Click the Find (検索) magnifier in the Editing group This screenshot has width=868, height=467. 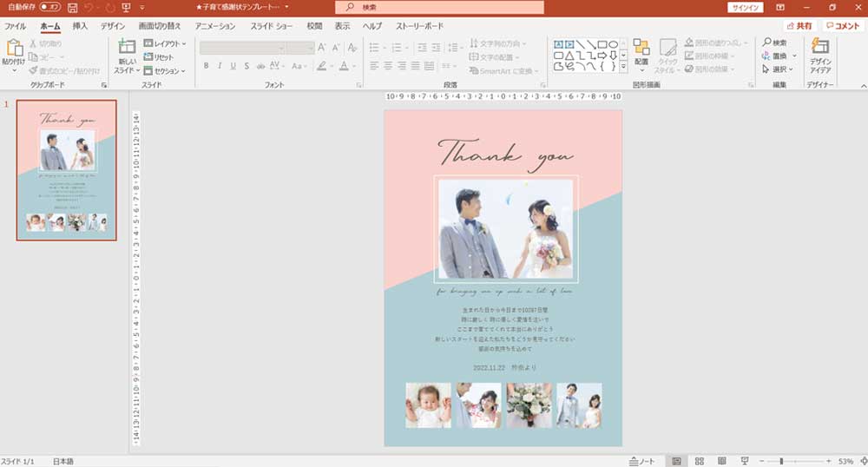coord(767,43)
